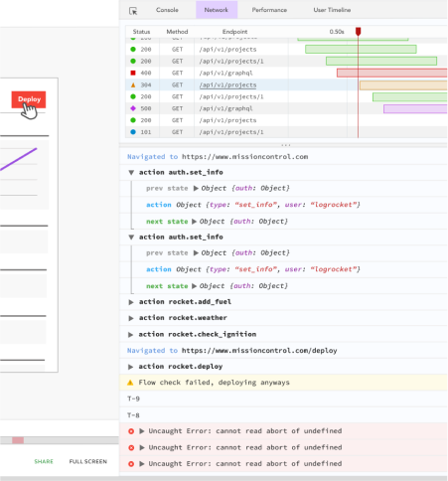Click the red timeline playhead marker

tap(358, 32)
